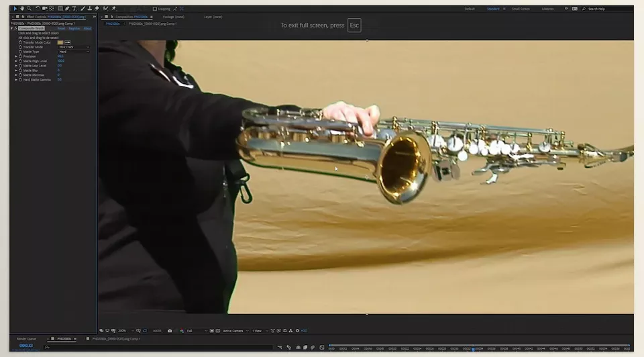Open grid and guide options icon
The width and height of the screenshot is (644, 357).
coord(138,331)
